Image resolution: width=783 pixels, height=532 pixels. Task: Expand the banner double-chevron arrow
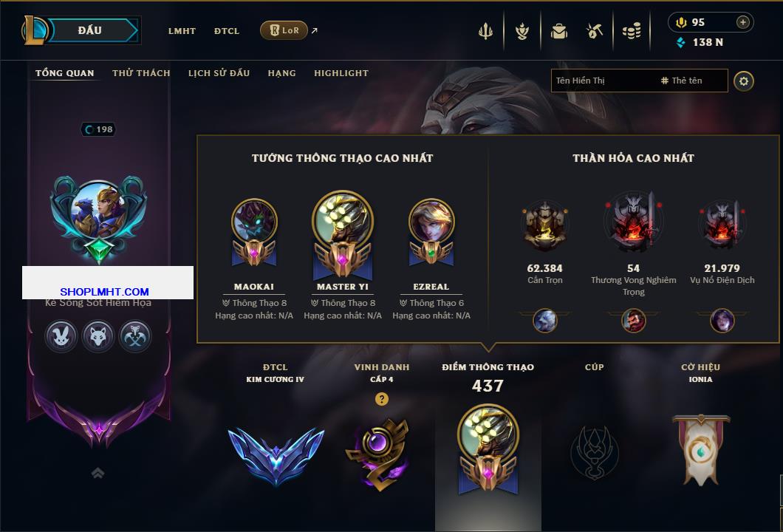coord(98,473)
